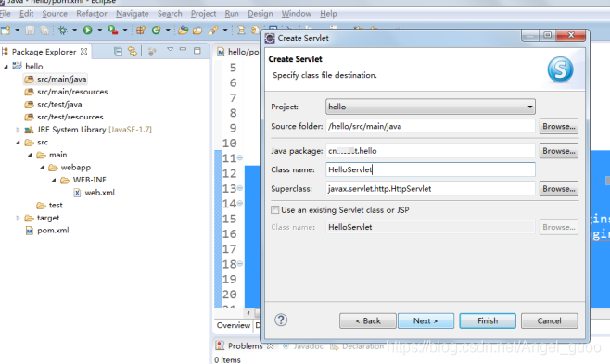Viewport: 610px width, 364px height.
Task: Open the Source menu
Action: click(x=55, y=14)
